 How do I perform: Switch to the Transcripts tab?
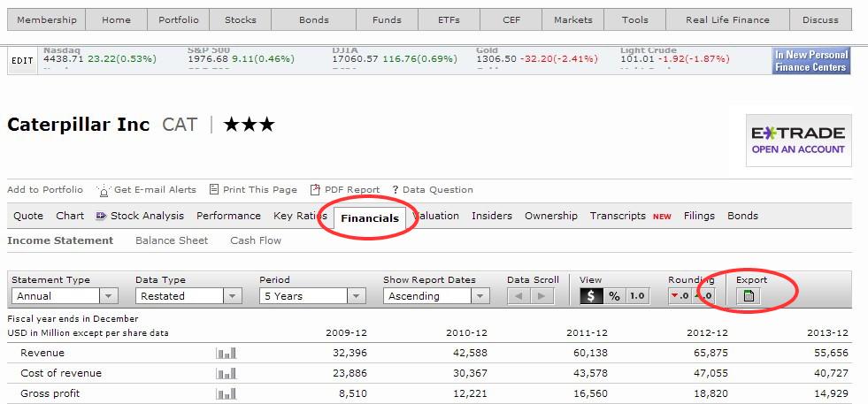pos(618,216)
